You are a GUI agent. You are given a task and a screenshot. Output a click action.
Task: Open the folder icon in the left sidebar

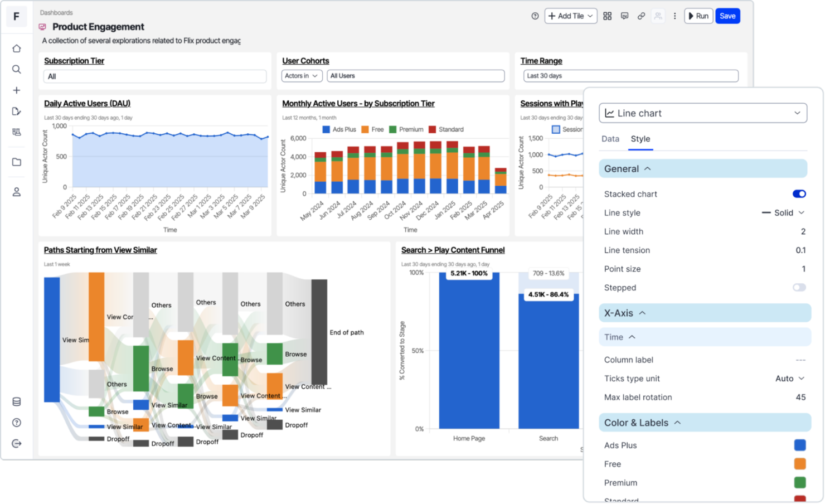17,162
